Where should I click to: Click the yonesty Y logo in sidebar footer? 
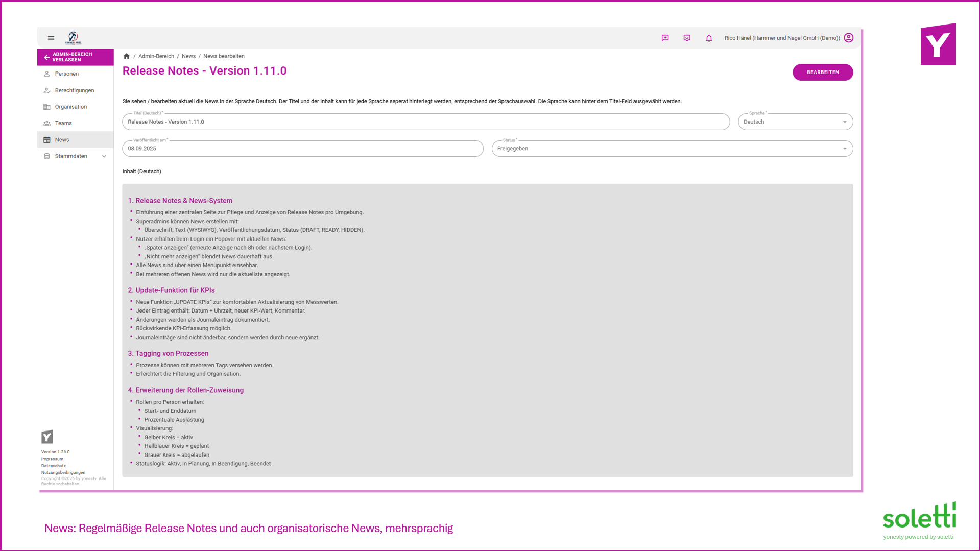tap(47, 437)
